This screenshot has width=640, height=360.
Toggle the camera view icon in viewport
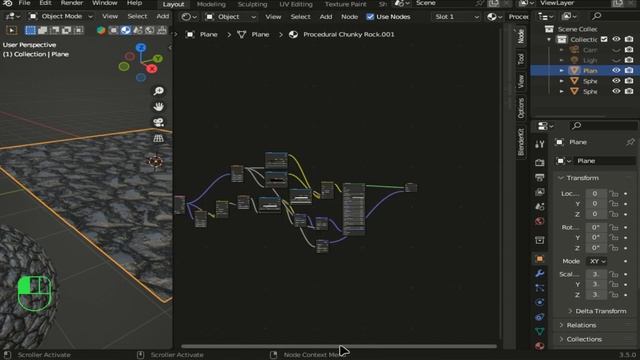click(x=158, y=122)
